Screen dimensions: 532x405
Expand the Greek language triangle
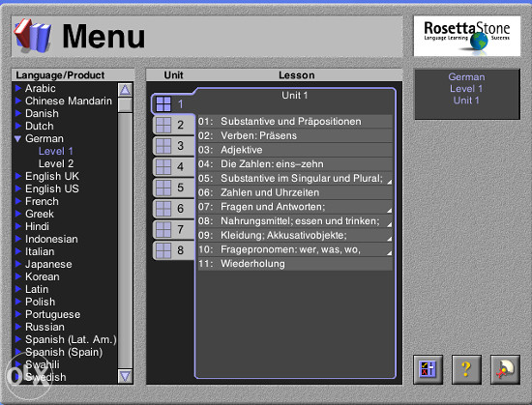[x=18, y=214]
